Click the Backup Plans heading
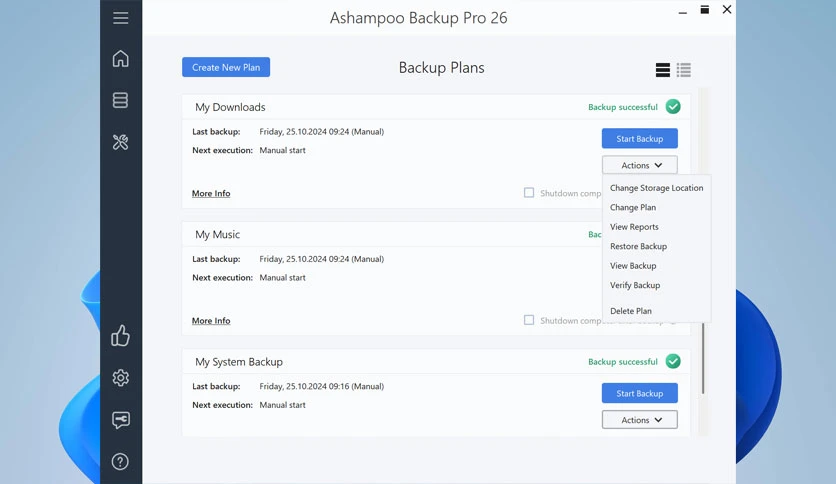 [x=441, y=68]
